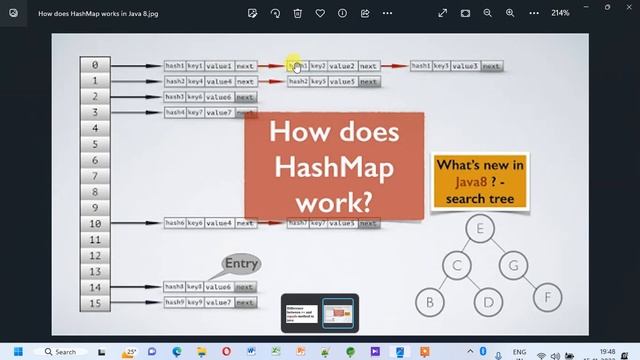The width and height of the screenshot is (640, 360).
Task: Rotate the image with the rotate icon
Action: [275, 13]
